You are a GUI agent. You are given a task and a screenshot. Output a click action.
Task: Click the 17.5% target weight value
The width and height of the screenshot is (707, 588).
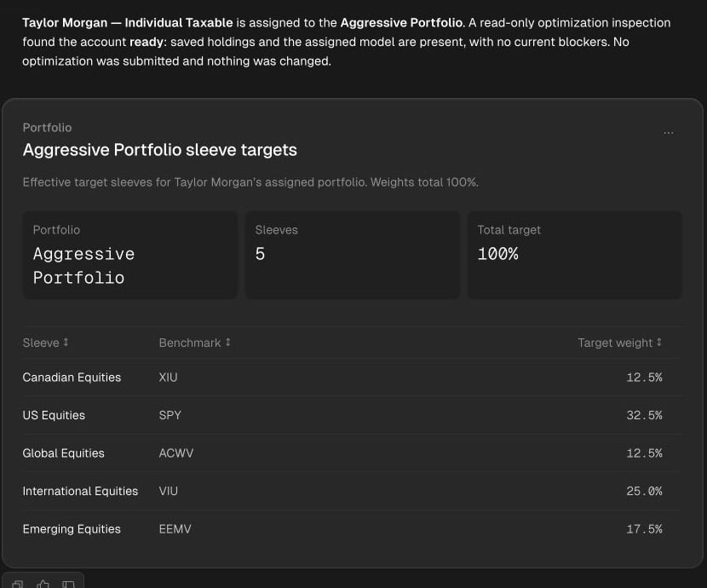644,529
